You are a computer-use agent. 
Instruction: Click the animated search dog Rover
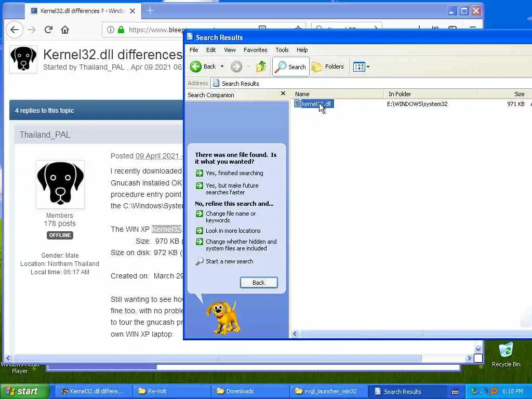point(223,317)
